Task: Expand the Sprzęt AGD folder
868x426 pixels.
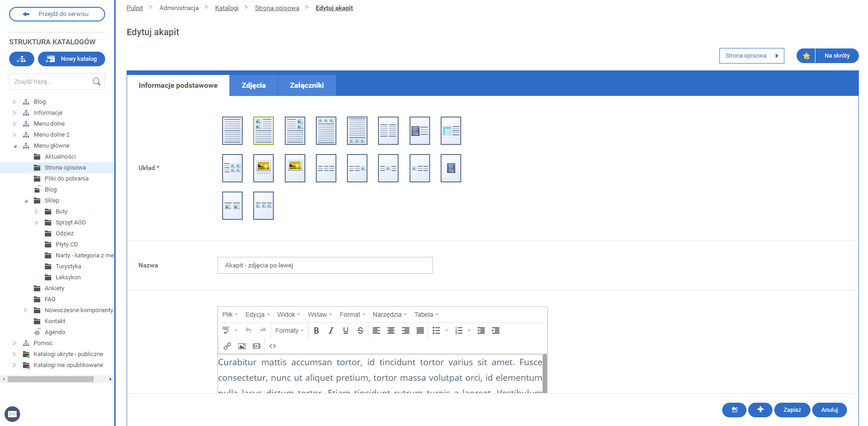Action: tap(37, 223)
